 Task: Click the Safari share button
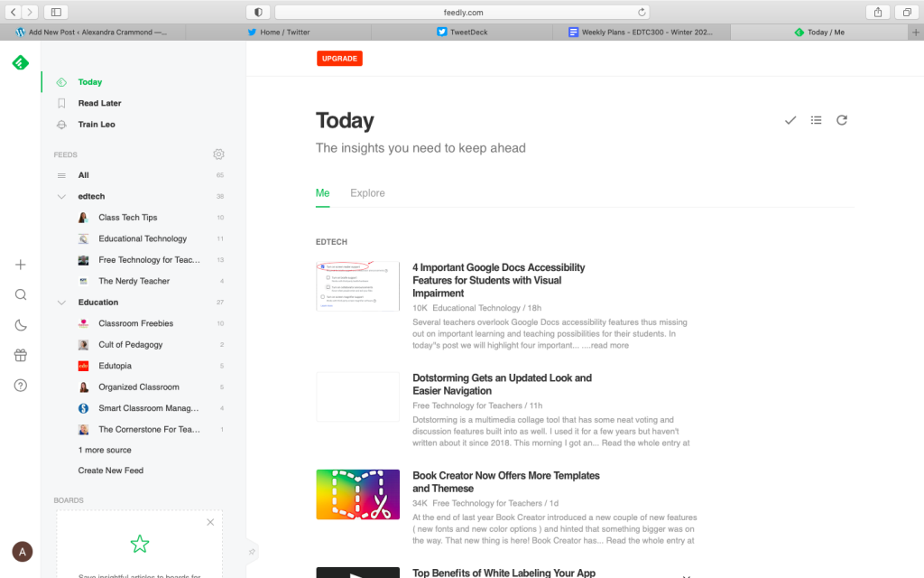(878, 13)
